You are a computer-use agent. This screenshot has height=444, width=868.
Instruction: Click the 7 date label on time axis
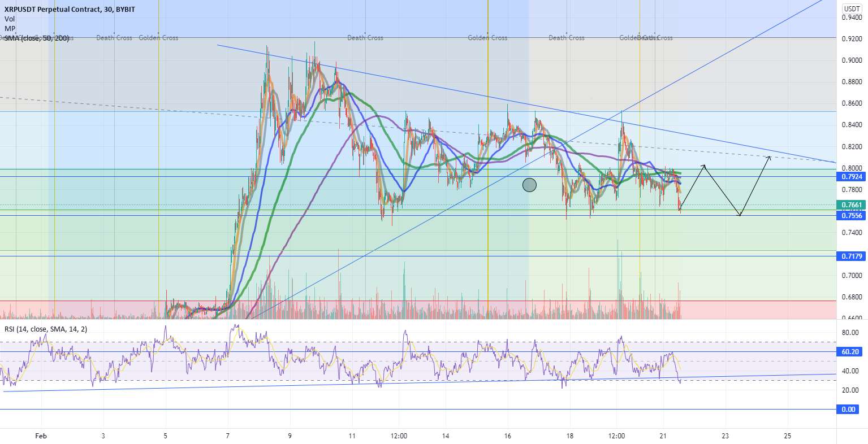(x=227, y=436)
